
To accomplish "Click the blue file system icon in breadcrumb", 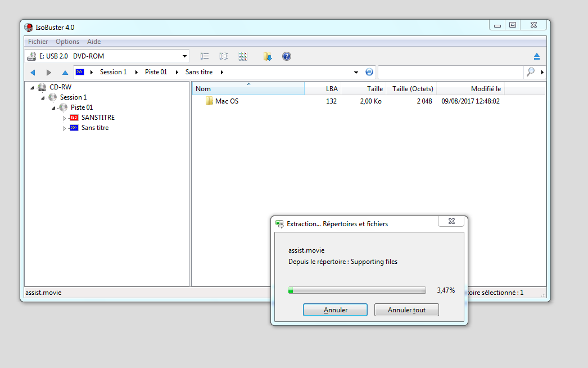I will 79,72.
